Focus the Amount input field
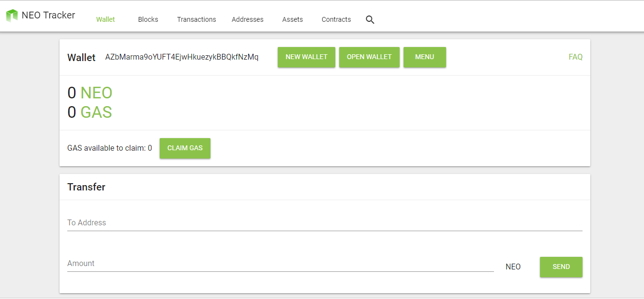 (281, 264)
